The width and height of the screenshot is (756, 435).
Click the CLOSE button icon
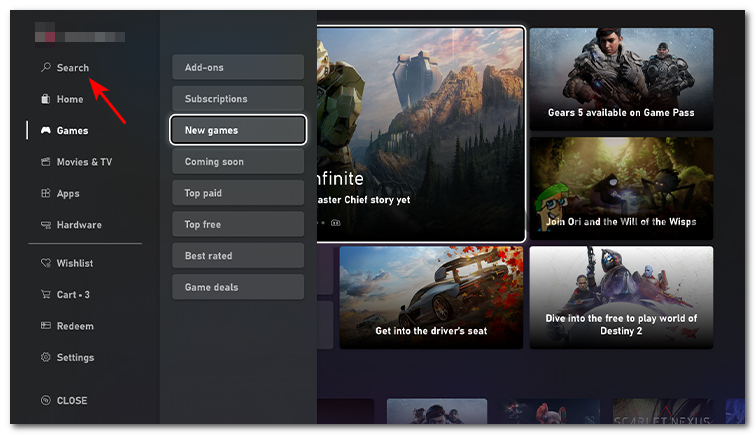click(x=45, y=400)
